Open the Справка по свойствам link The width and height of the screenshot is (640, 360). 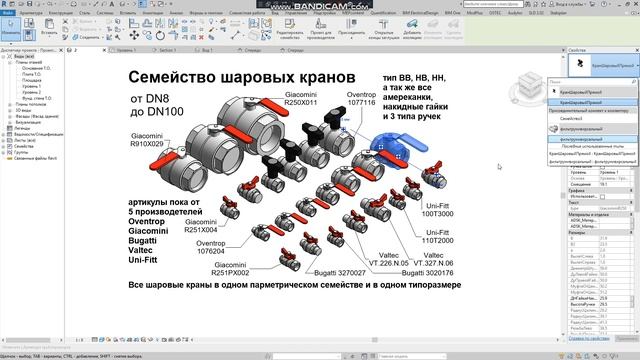pos(589,338)
